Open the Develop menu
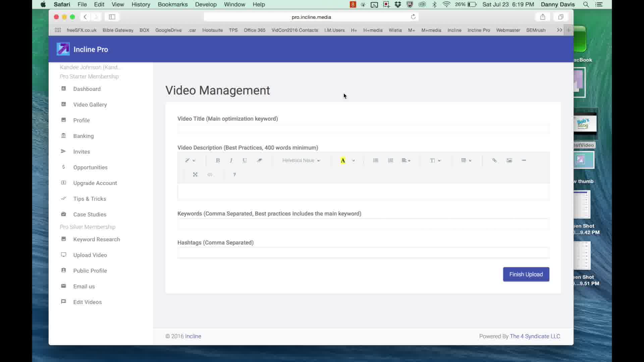This screenshot has width=644, height=362. tap(206, 4)
